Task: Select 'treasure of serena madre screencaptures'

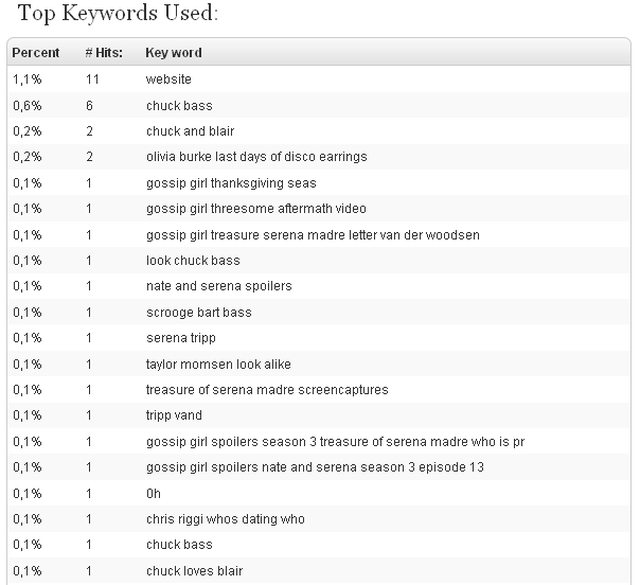Action: pyautogui.click(x=267, y=390)
